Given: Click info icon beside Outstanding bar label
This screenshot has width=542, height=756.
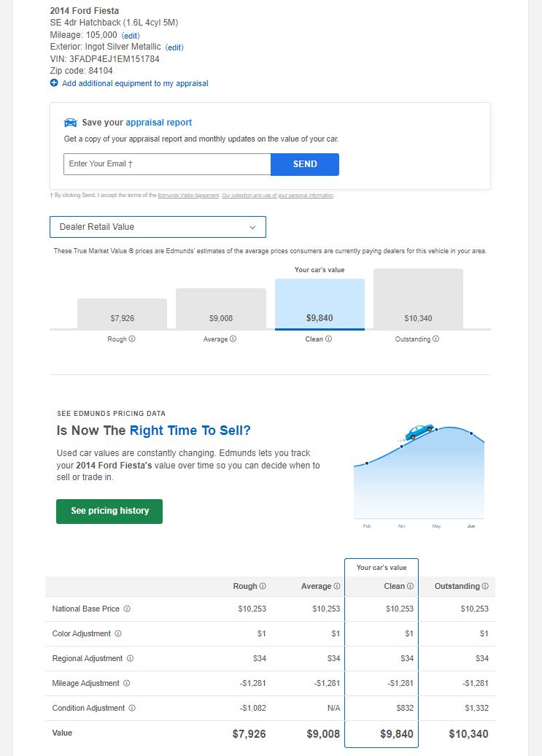Looking at the screenshot, I should tap(436, 339).
